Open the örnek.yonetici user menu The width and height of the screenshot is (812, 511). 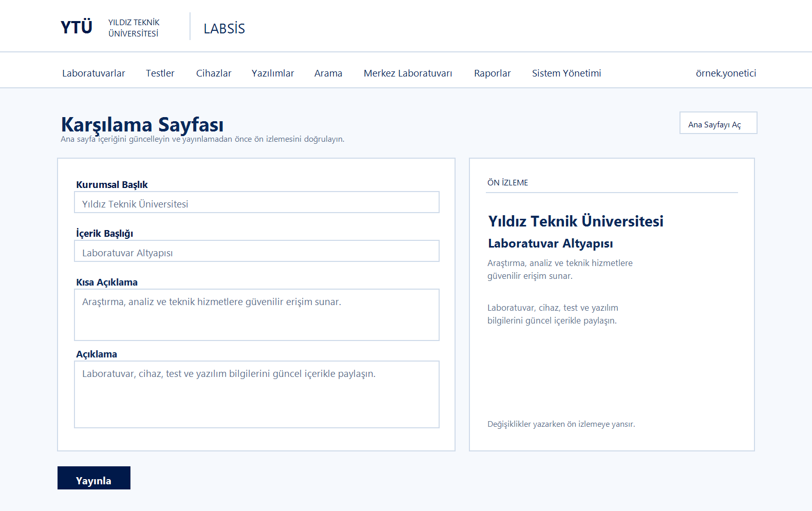coord(726,73)
